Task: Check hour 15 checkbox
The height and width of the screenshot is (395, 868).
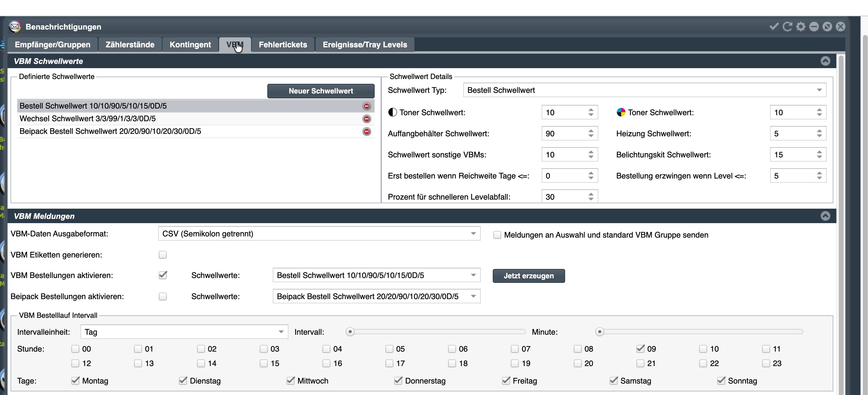Action: point(263,363)
